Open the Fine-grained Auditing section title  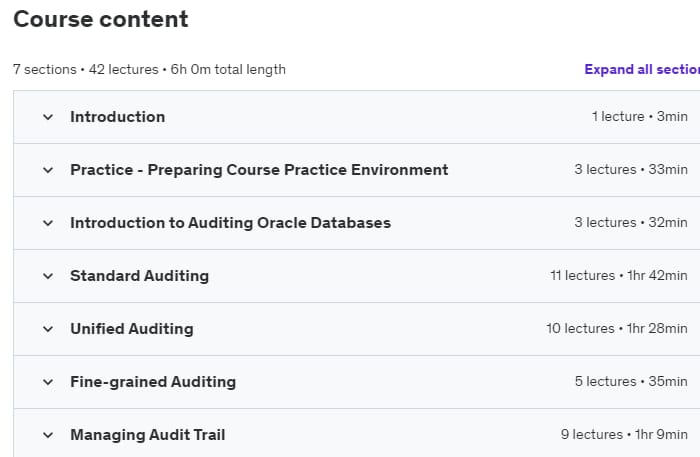(153, 382)
